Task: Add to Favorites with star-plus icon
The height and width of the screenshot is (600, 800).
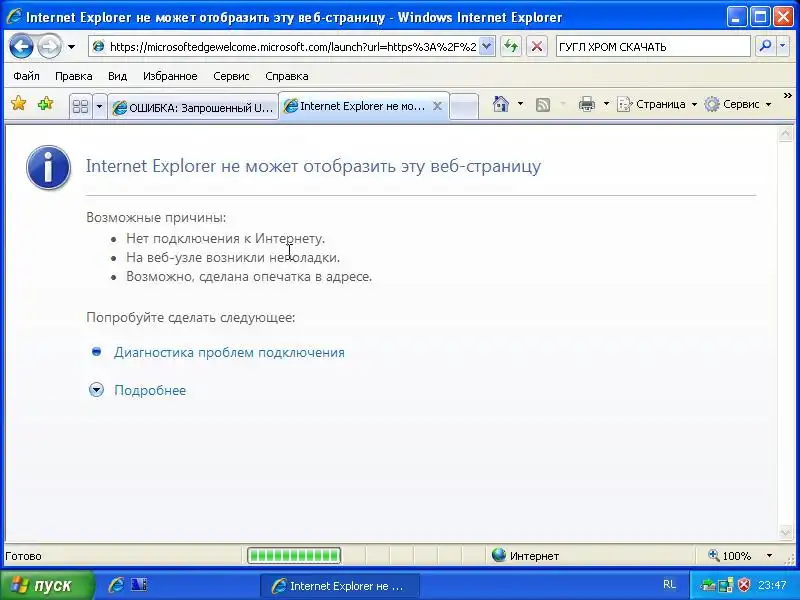Action: click(45, 104)
